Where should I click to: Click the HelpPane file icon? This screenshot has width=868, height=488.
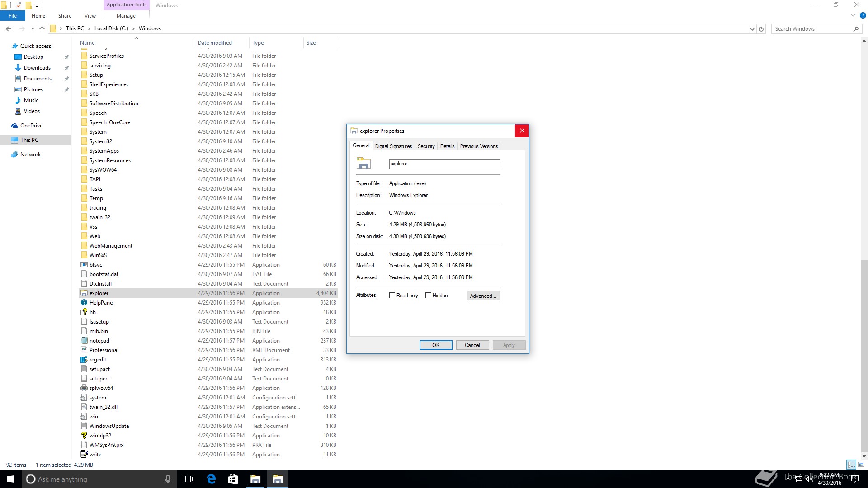tap(84, 303)
